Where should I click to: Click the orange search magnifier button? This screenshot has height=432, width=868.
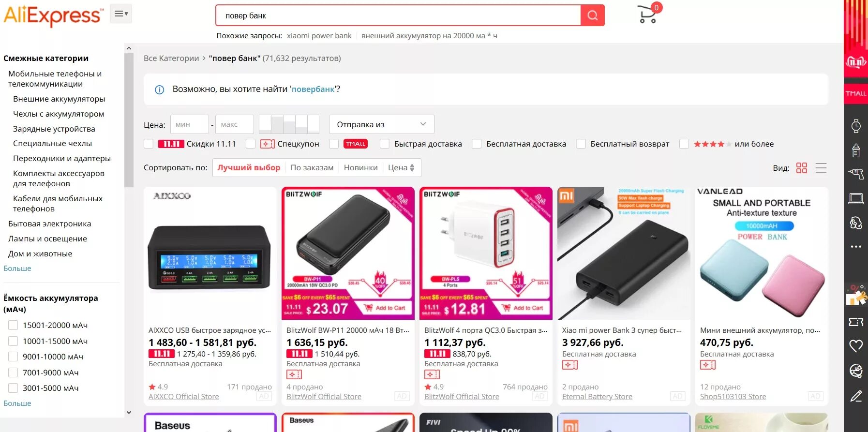click(592, 15)
